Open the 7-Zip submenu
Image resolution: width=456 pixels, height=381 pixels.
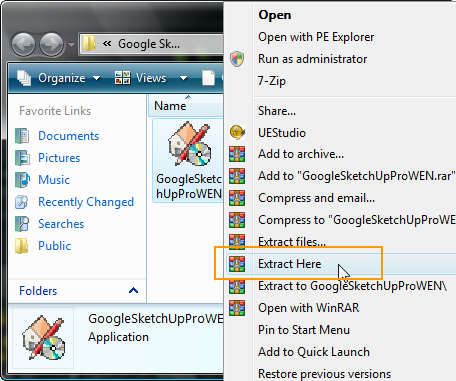coord(272,81)
